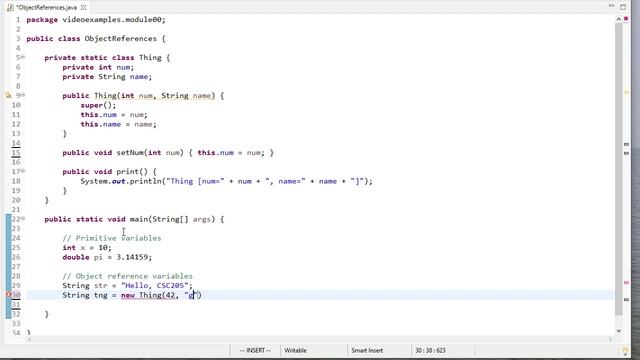
Task: Toggle the 'Smart Insert' status bar mode
Action: pos(367,350)
